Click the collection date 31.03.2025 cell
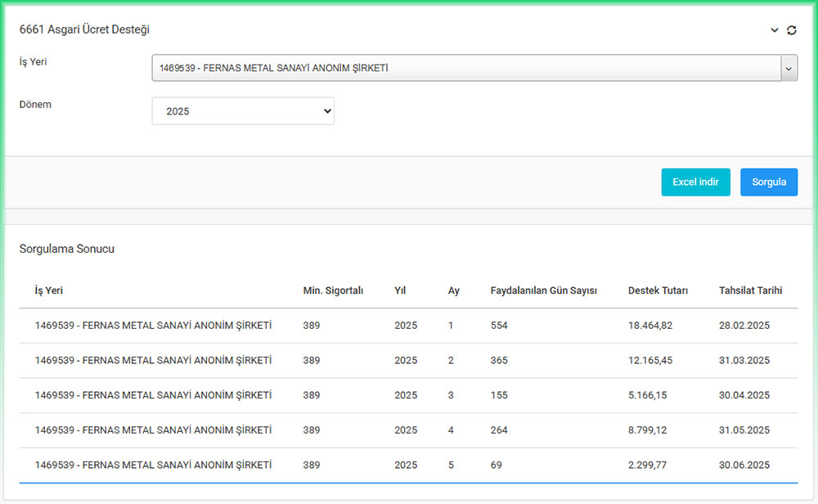 pos(744,361)
